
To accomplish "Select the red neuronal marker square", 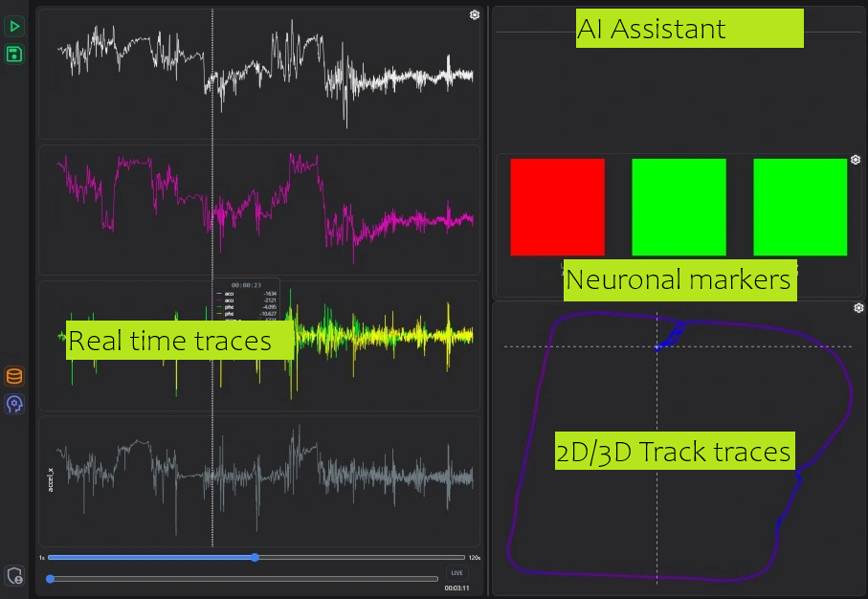I will (x=557, y=207).
